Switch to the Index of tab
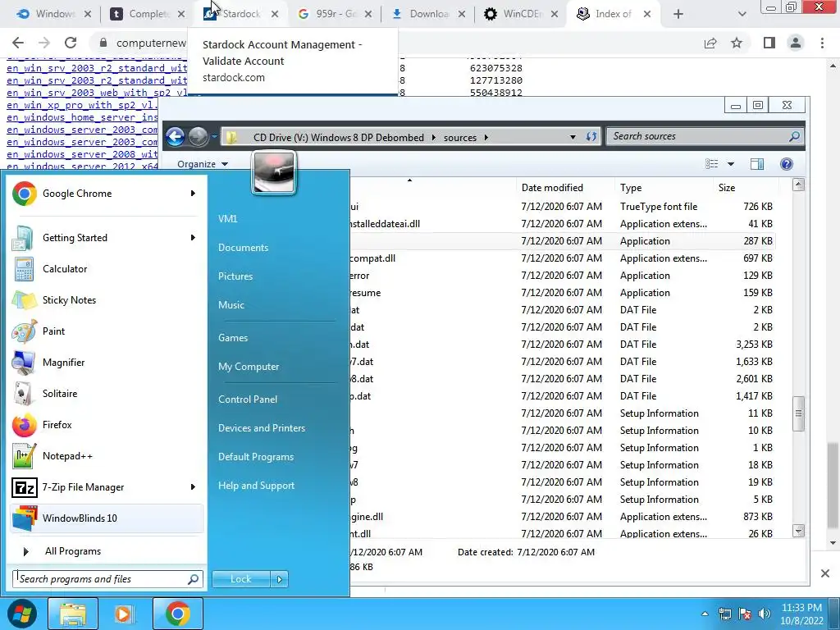This screenshot has height=630, width=840. click(614, 14)
